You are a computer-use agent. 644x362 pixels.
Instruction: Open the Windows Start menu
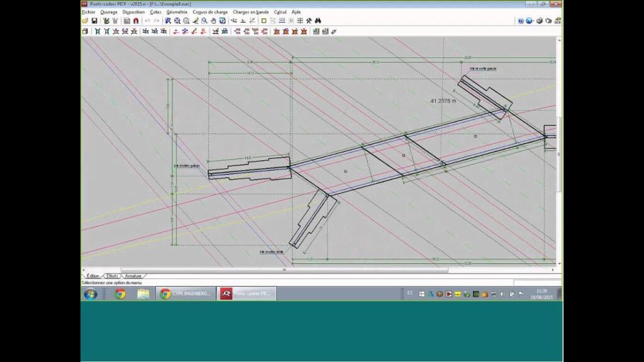(91, 293)
